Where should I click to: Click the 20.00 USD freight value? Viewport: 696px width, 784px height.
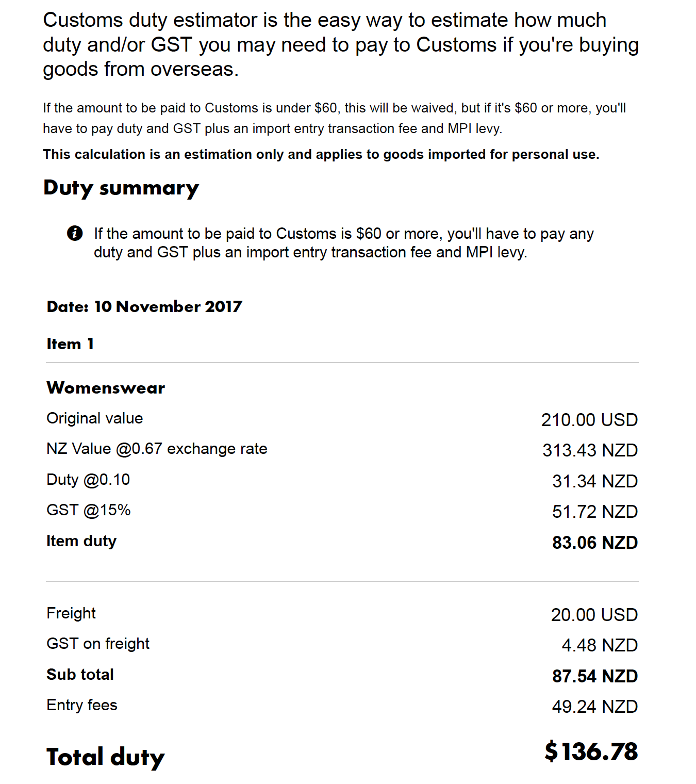tap(594, 615)
